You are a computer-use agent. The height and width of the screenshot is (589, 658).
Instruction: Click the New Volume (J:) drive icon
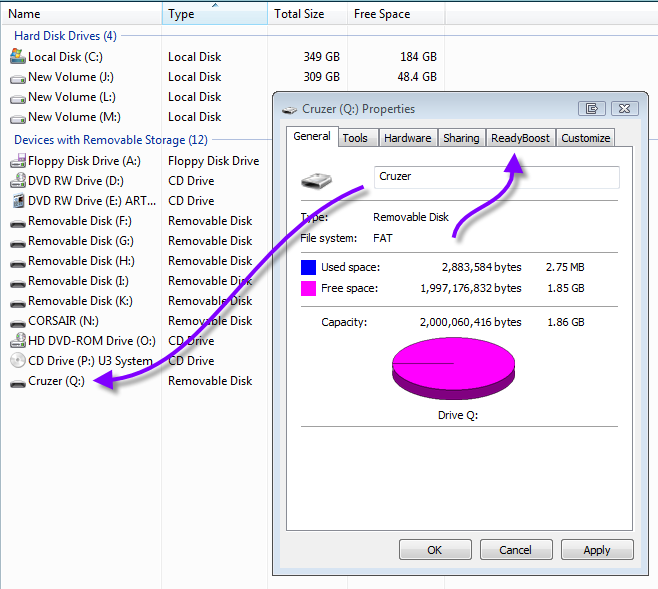[17, 77]
